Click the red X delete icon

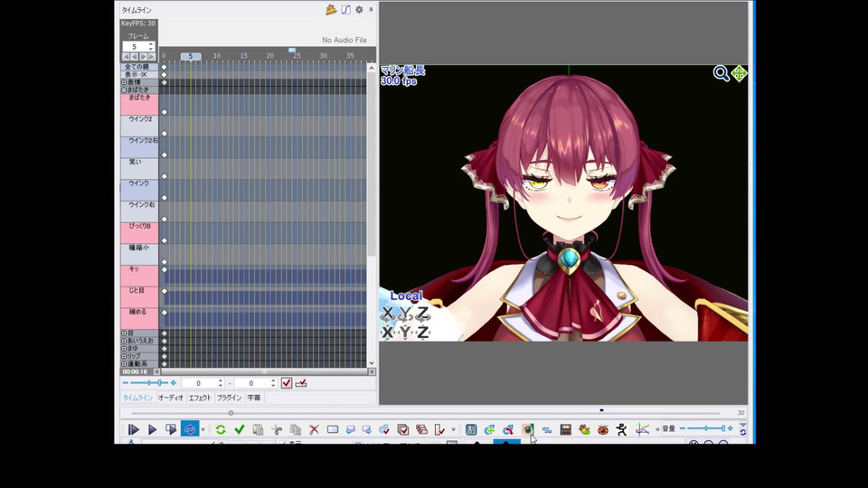tap(314, 429)
